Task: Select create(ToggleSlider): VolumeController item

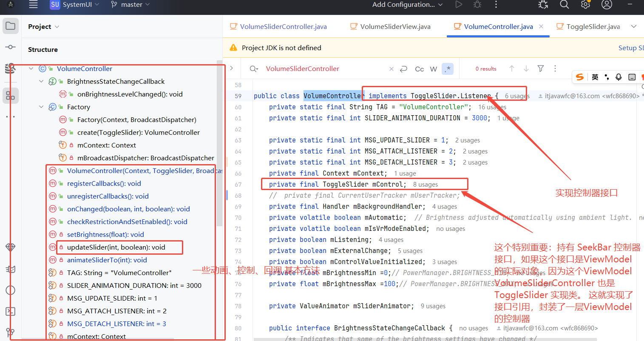Action: tap(139, 132)
